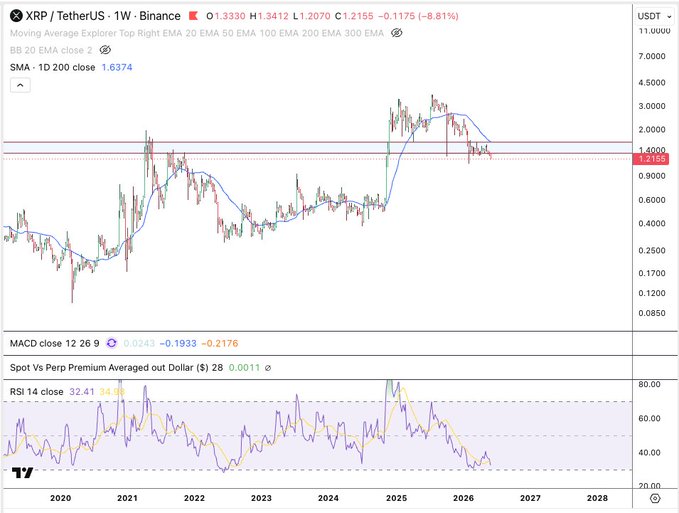Click the SMA value 1.6374

point(117,68)
